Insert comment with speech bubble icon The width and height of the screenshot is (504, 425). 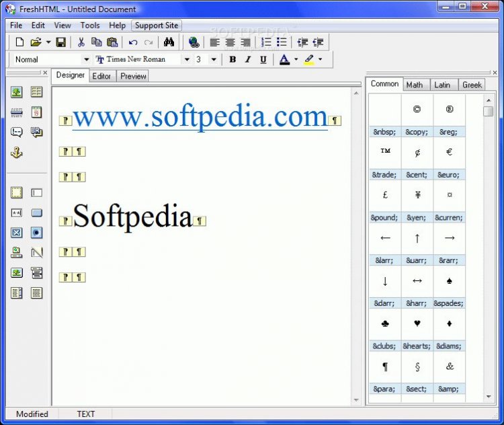click(x=17, y=132)
